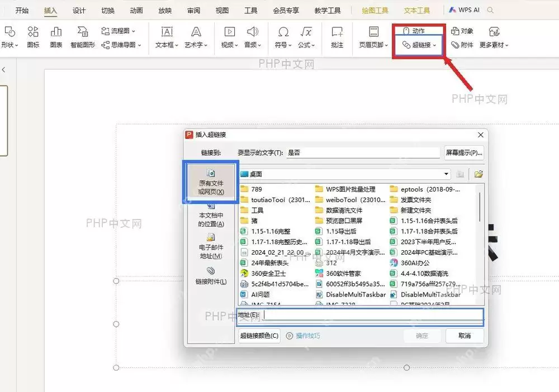Click the file list vertical scrollbar

pyautogui.click(x=480, y=207)
